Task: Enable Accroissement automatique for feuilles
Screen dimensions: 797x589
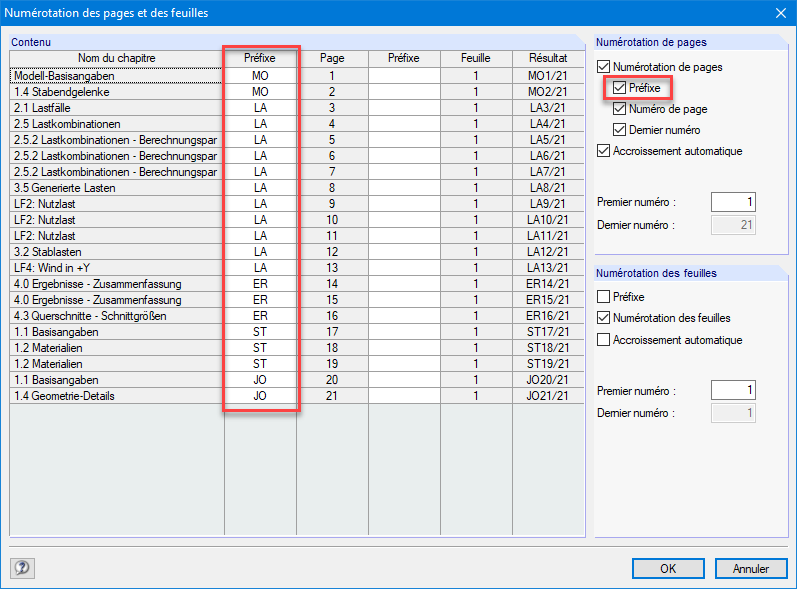Action: point(603,339)
